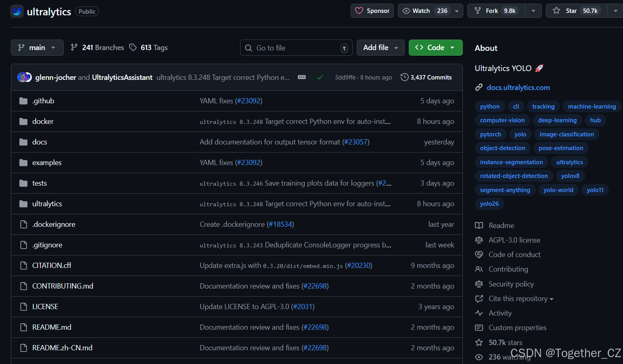The height and width of the screenshot is (364, 623).
Task: Focus the Go to file search field
Action: pos(296,48)
